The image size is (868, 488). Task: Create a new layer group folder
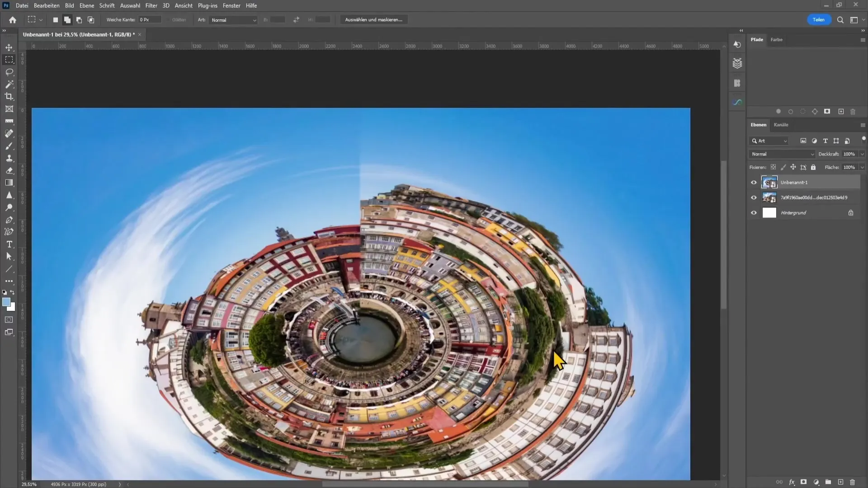(828, 482)
